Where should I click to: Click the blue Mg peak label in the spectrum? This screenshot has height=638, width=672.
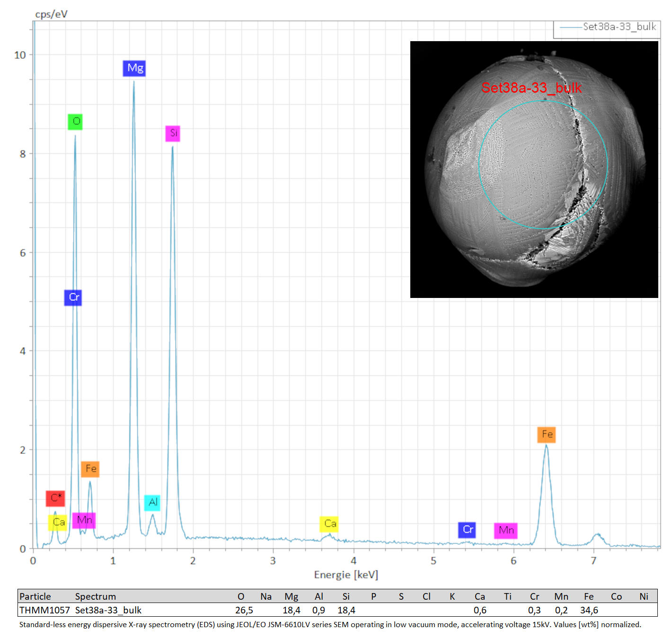tap(134, 68)
